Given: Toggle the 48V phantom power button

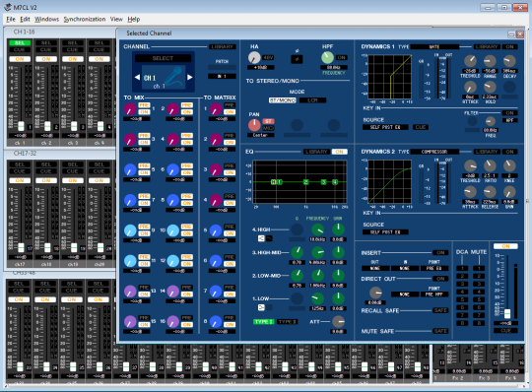Looking at the screenshot, I should [x=268, y=58].
